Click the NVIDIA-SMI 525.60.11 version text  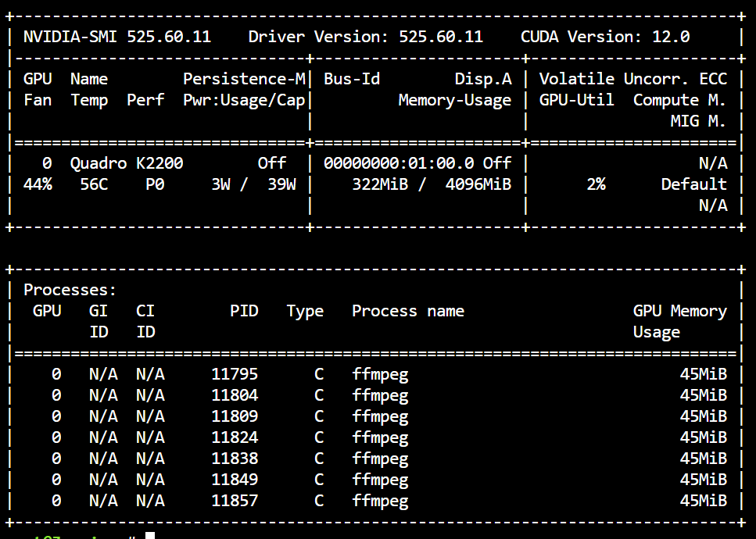pyautogui.click(x=117, y=37)
